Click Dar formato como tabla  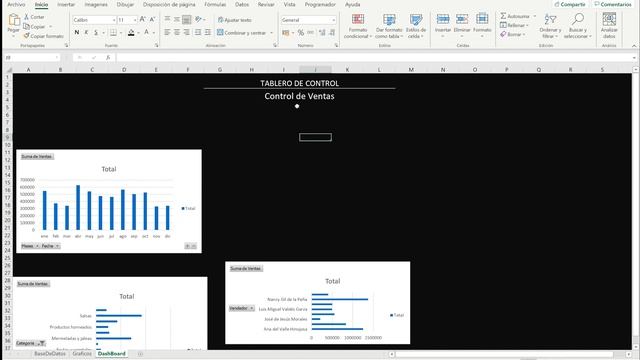389,26
